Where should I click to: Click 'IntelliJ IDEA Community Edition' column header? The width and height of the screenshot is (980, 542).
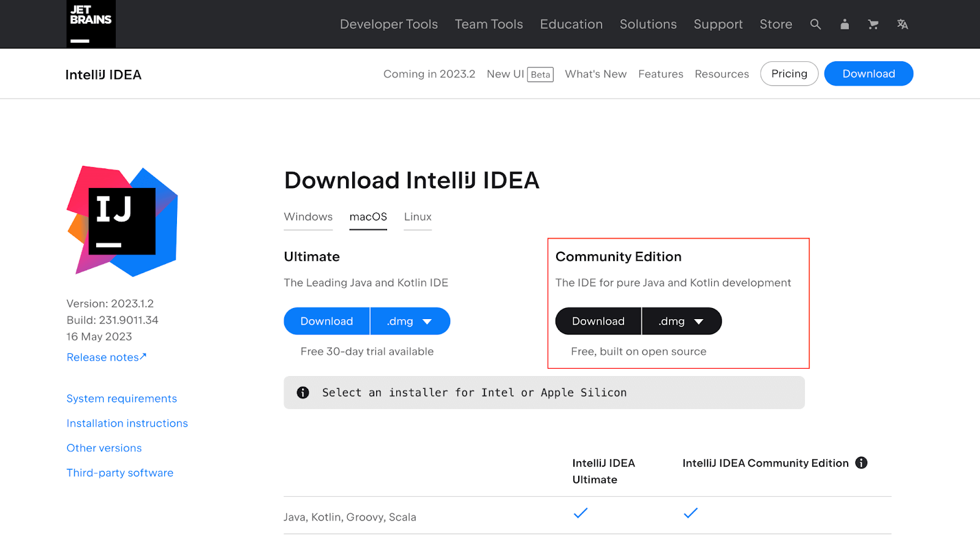(x=765, y=463)
